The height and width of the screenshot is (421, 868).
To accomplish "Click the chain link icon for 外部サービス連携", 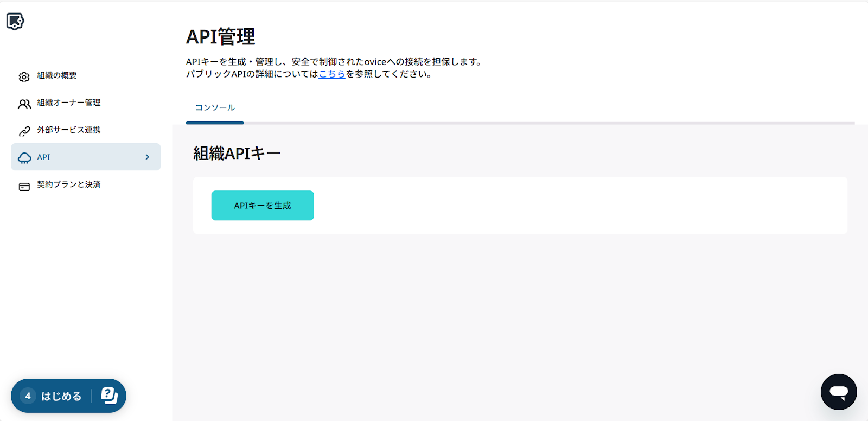I will coord(24,131).
